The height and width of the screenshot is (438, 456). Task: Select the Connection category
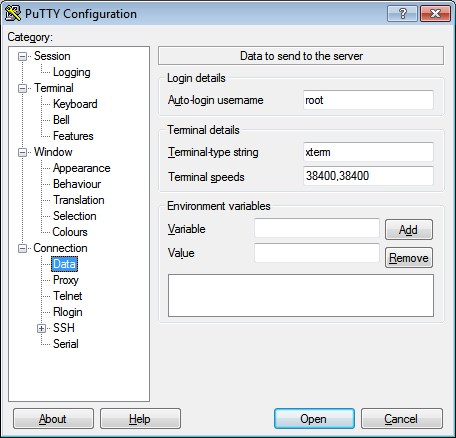coord(60,248)
